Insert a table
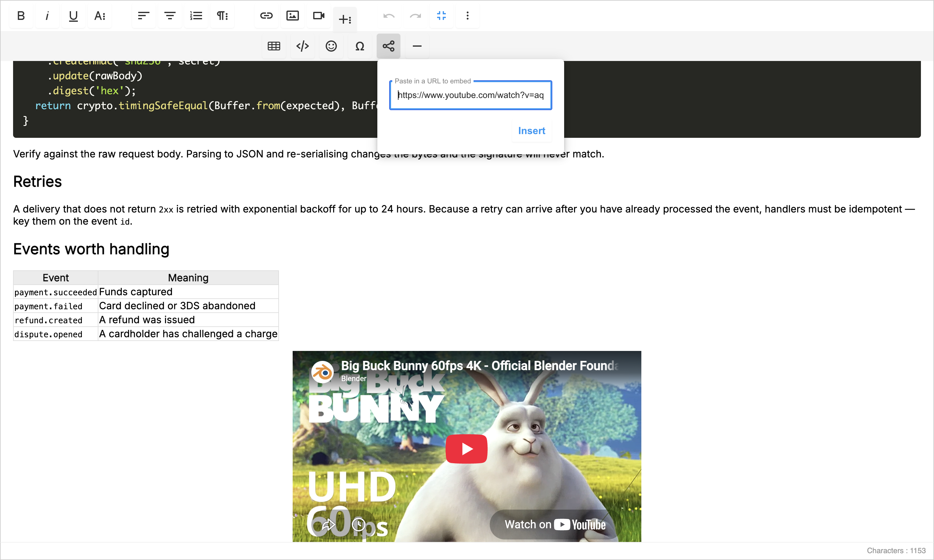Viewport: 934px width, 560px height. (x=274, y=46)
